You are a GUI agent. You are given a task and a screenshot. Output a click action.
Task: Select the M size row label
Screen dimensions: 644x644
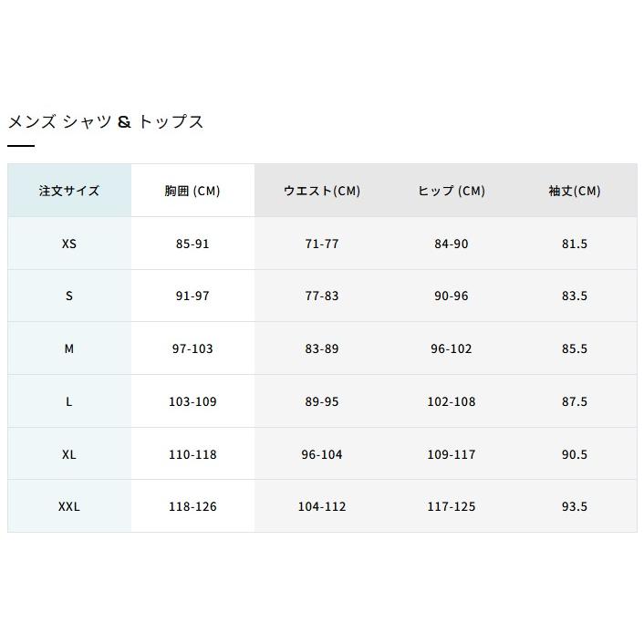click(x=69, y=348)
